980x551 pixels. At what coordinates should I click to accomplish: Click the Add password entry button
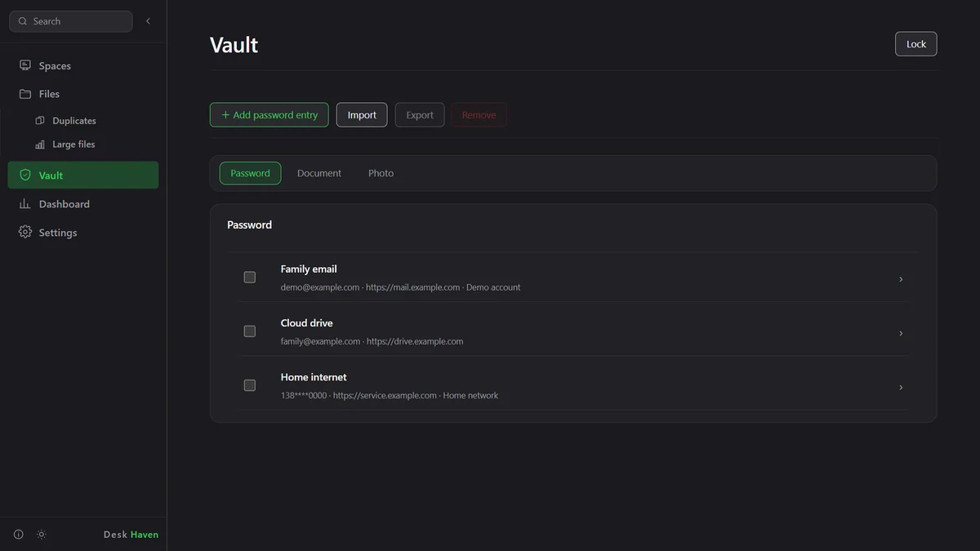pos(269,115)
